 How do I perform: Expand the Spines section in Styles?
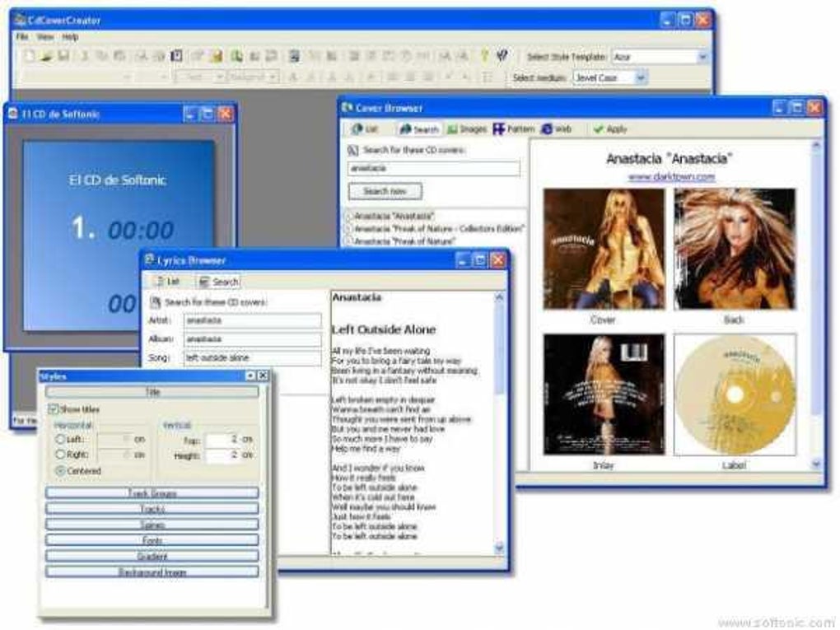[x=152, y=525]
